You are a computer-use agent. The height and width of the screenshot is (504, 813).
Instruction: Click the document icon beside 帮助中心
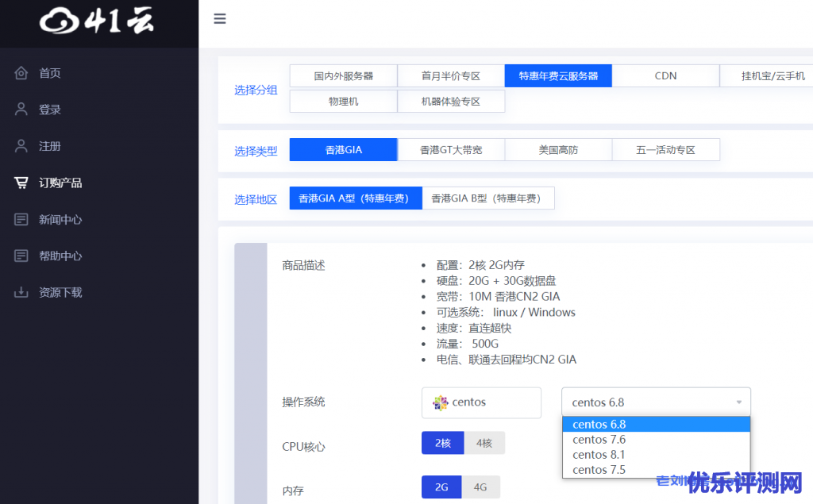coord(21,256)
